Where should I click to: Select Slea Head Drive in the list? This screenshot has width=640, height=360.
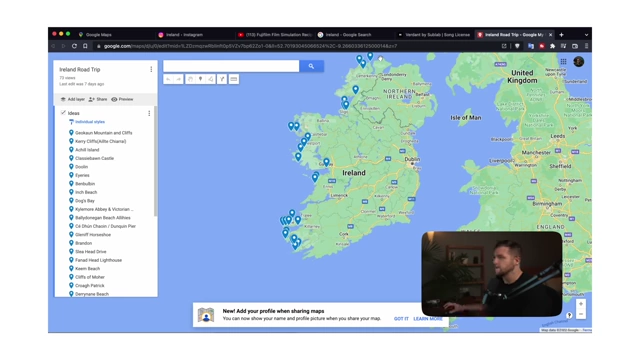coord(91,251)
